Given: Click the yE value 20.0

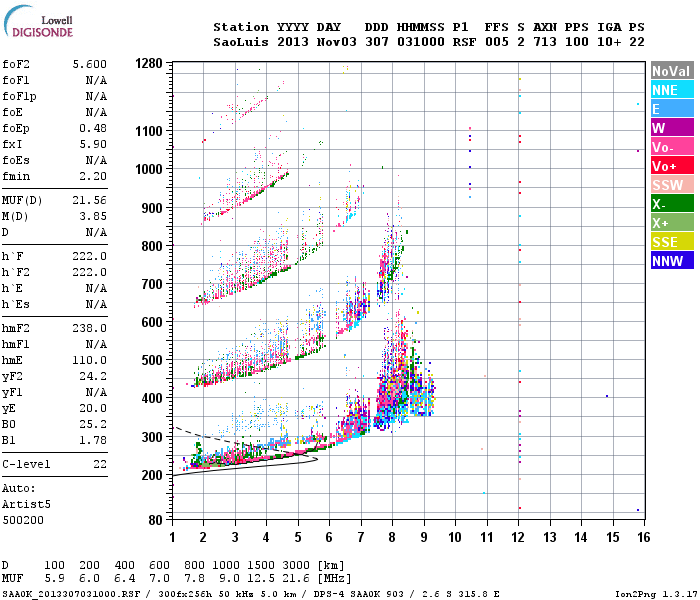Looking at the screenshot, I should [x=93, y=408].
